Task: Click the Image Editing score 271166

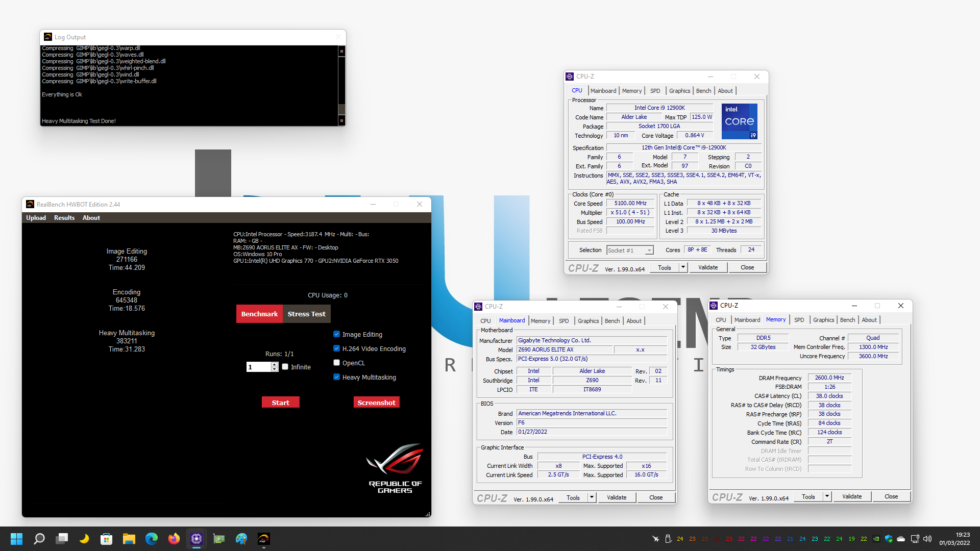Action: pyautogui.click(x=127, y=259)
